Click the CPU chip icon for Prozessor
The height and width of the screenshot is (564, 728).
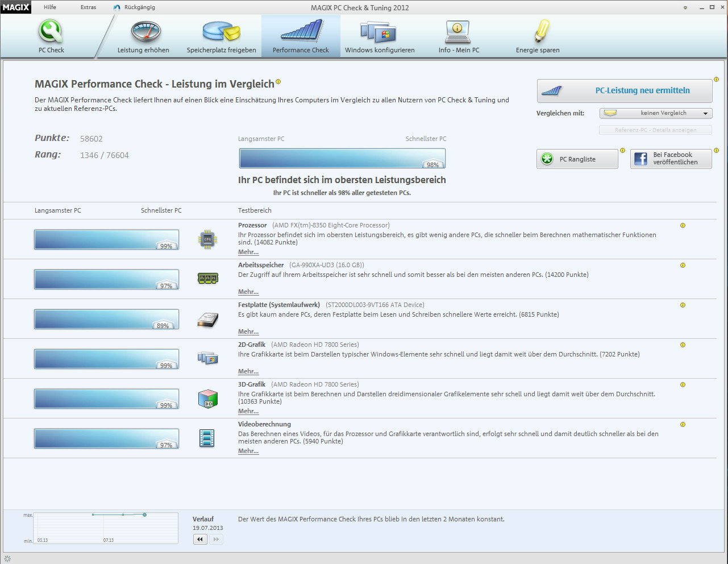point(207,239)
